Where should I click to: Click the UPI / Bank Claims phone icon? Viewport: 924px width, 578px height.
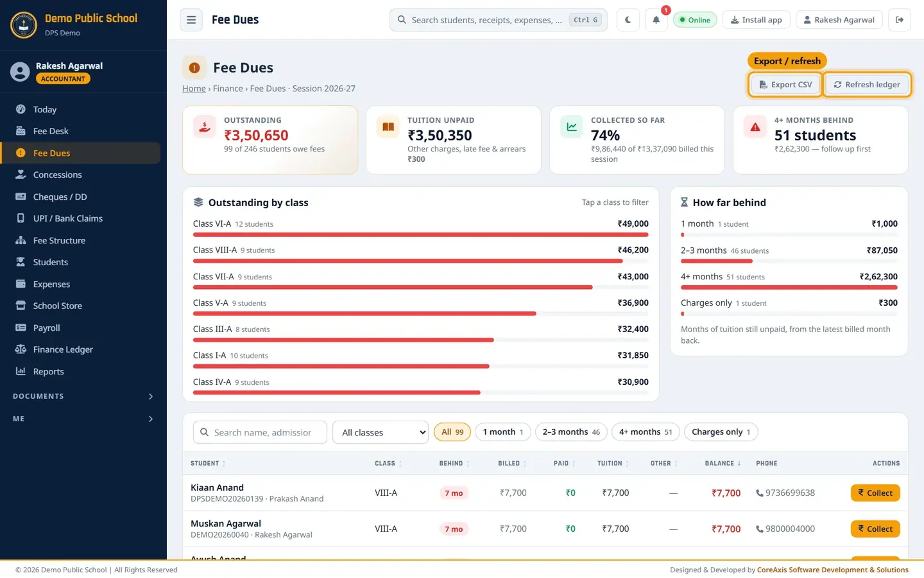point(21,218)
